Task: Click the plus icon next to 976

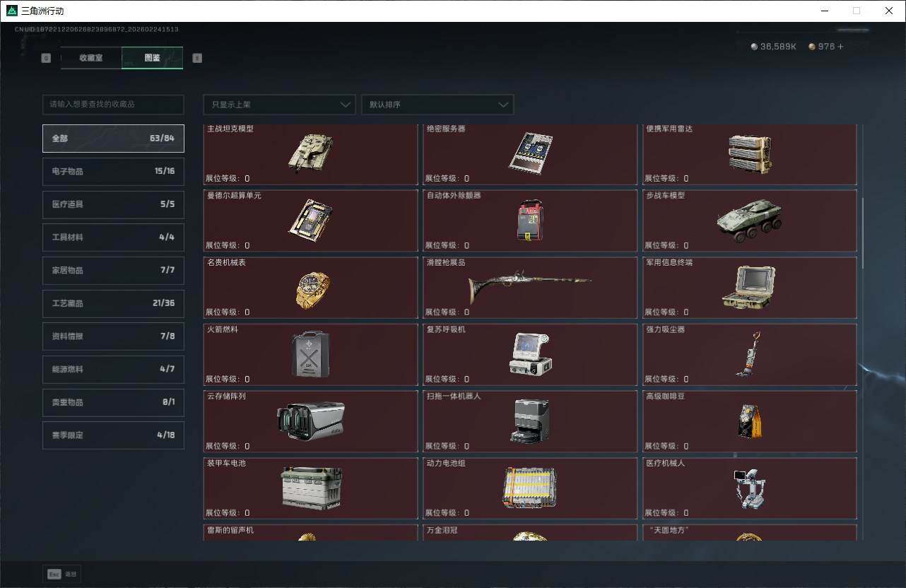Action: [x=840, y=47]
